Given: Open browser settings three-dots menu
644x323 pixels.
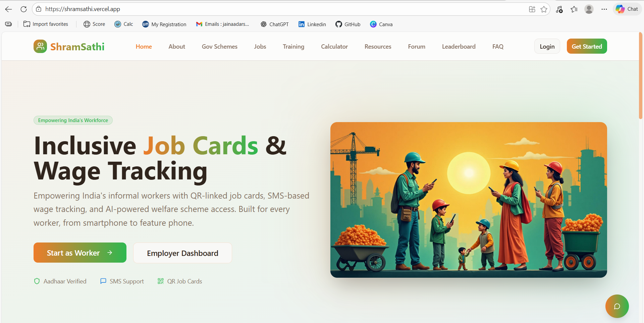Looking at the screenshot, I should click(x=604, y=9).
